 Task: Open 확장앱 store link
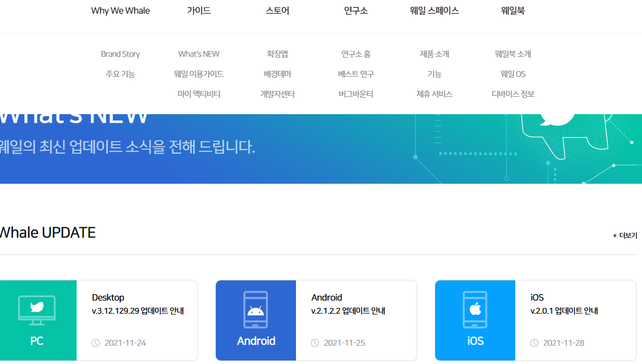coord(277,54)
